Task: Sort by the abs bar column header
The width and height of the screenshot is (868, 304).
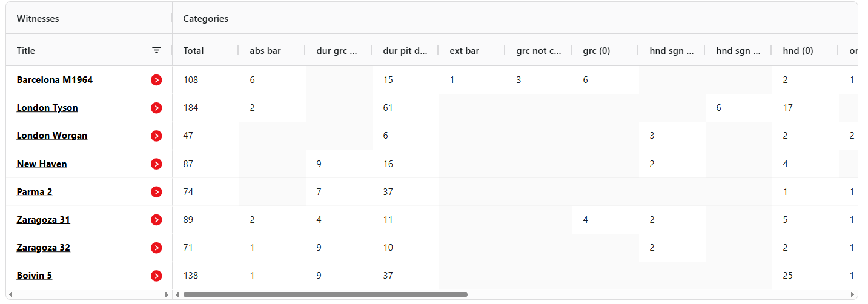Action: (x=265, y=51)
